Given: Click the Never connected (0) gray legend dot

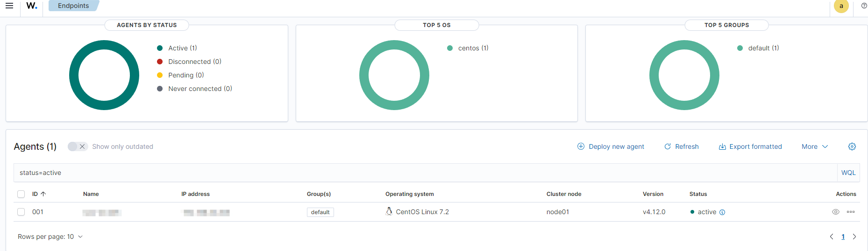Looking at the screenshot, I should [160, 89].
